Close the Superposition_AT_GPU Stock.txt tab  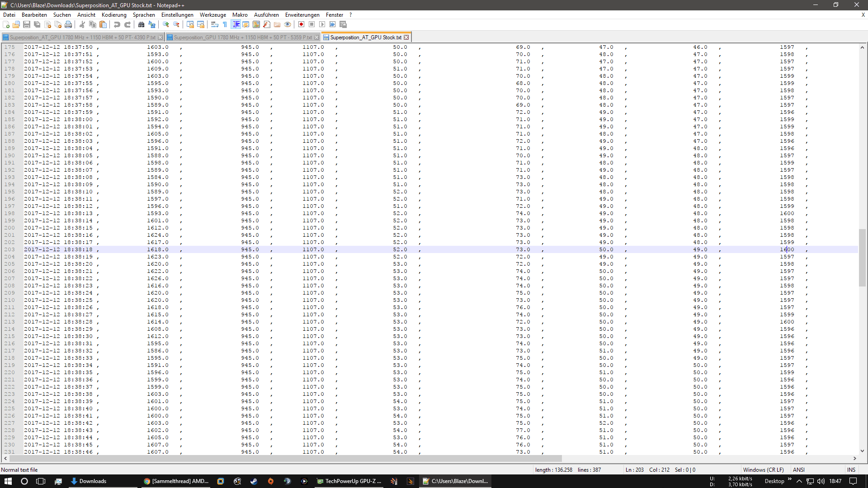(x=406, y=38)
